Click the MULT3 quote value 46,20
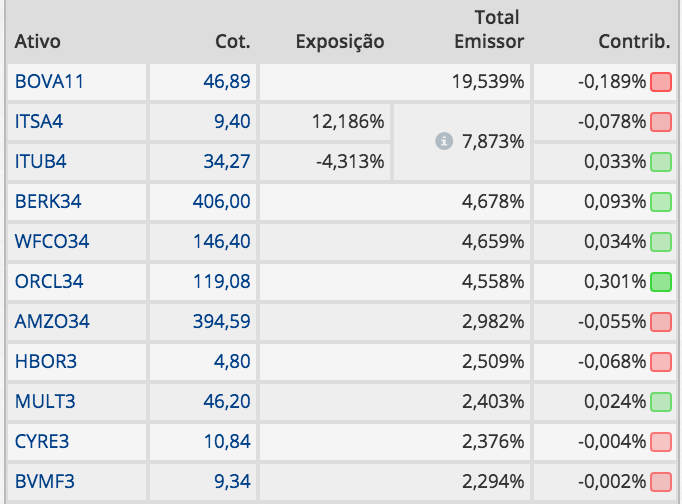This screenshot has width=682, height=504. click(227, 402)
